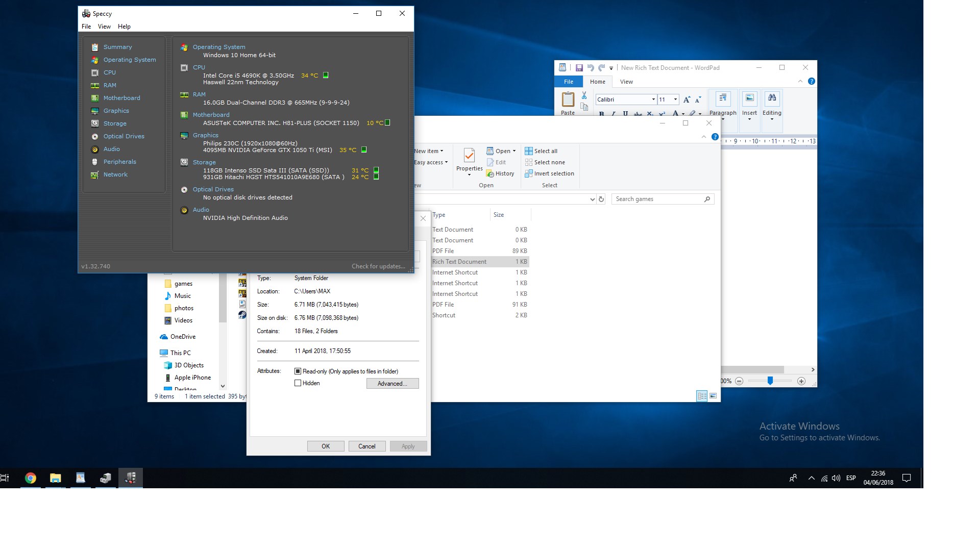Expand the Explorer address history dropdown
Screen dimensions: 980x551
(592, 199)
